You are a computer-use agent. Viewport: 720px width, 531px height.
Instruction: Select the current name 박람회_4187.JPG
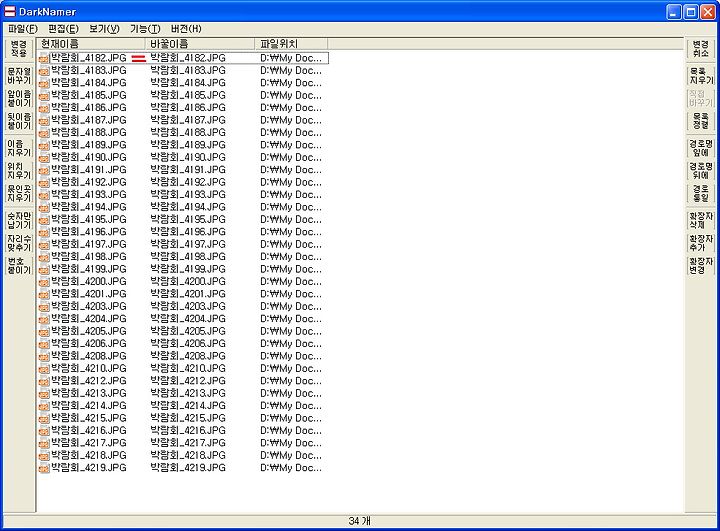pyautogui.click(x=88, y=120)
